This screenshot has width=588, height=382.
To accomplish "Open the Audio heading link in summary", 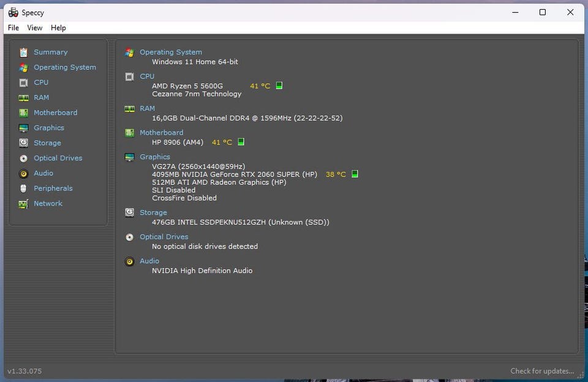I will click(x=149, y=261).
